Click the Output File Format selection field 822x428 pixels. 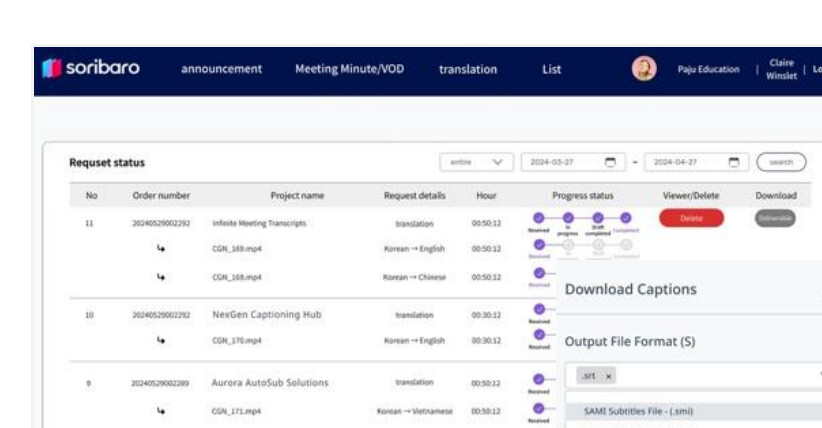(693, 376)
